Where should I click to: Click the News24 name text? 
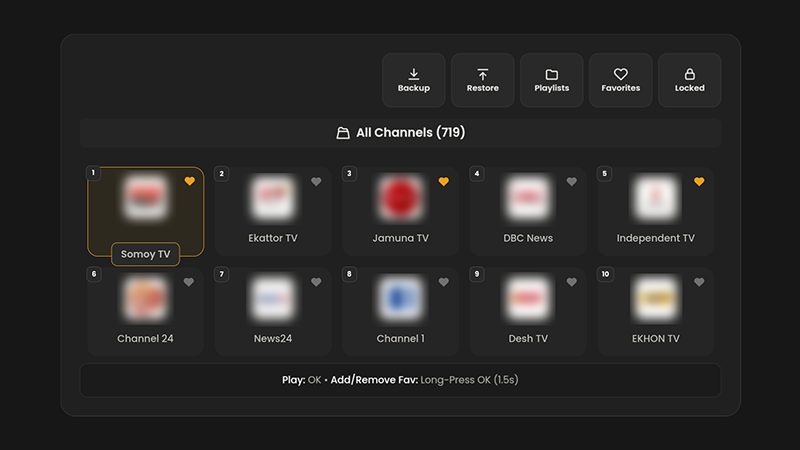[x=273, y=339]
